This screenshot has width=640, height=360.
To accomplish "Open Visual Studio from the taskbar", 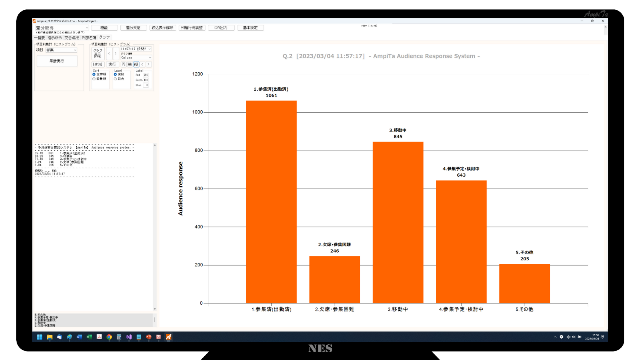I will coord(129,337).
